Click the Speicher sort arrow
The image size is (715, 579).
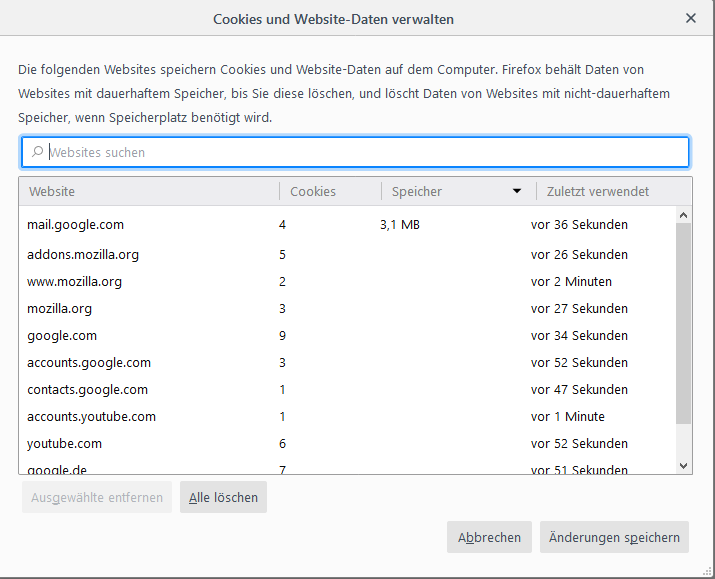point(517,191)
